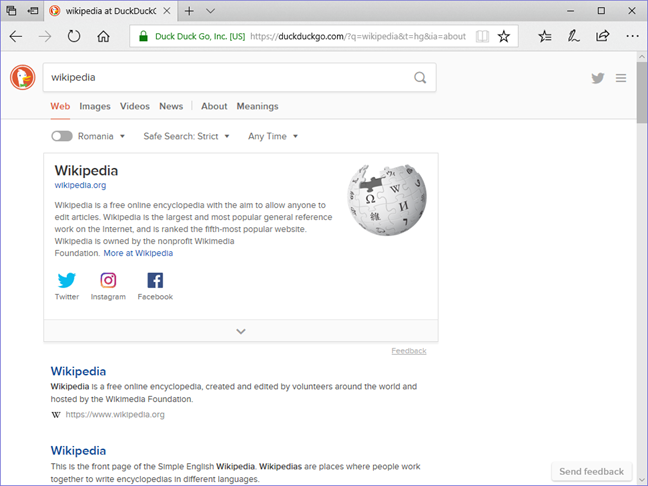Screen dimensions: 648x486
Task: Click the DuckDuckGo duck logo
Action: [22, 77]
